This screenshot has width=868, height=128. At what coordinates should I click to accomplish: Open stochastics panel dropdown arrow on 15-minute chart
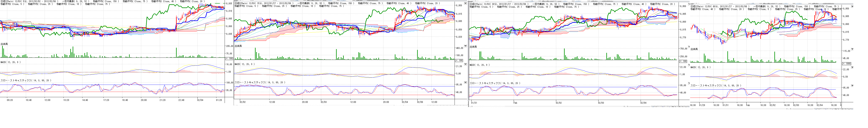465,82
